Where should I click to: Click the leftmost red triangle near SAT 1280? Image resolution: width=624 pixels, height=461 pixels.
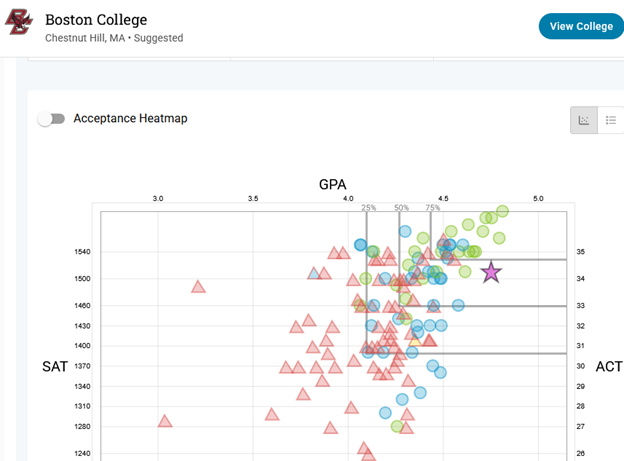(165, 420)
